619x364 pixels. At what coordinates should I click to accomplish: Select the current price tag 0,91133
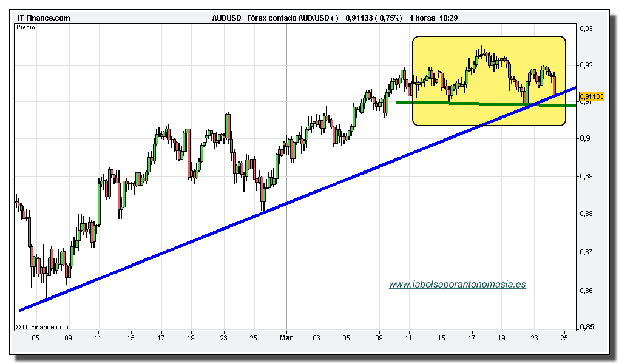tap(591, 96)
